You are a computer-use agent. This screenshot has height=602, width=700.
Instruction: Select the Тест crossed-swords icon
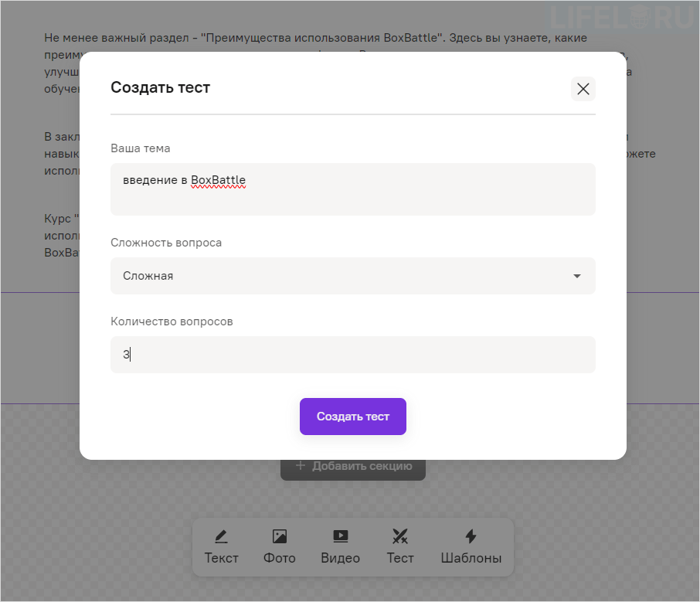point(400,536)
